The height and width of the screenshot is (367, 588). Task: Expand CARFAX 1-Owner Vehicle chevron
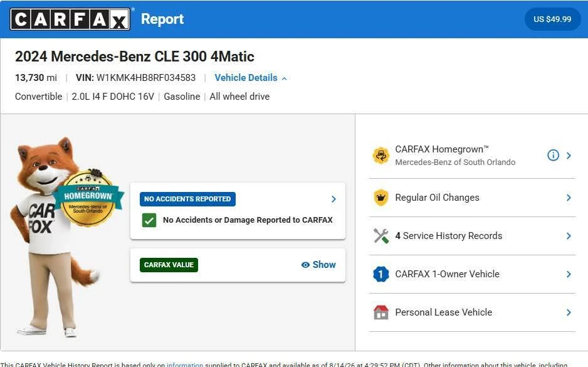click(569, 274)
